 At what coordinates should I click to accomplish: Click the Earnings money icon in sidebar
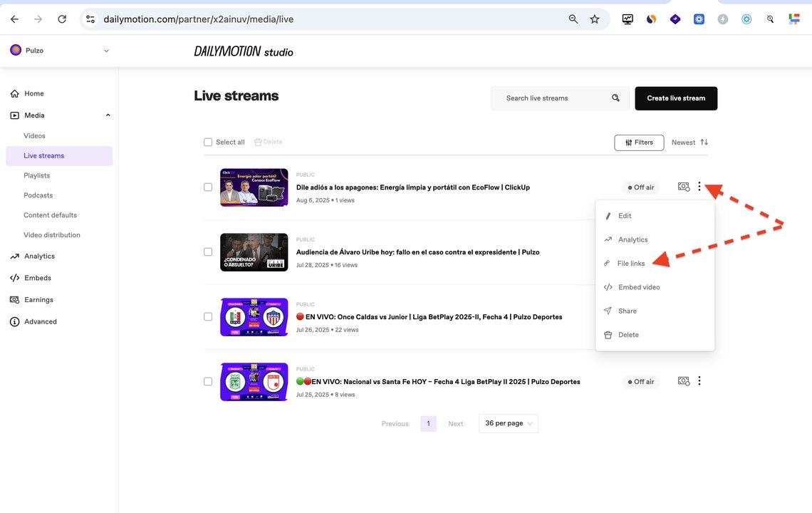(x=14, y=300)
